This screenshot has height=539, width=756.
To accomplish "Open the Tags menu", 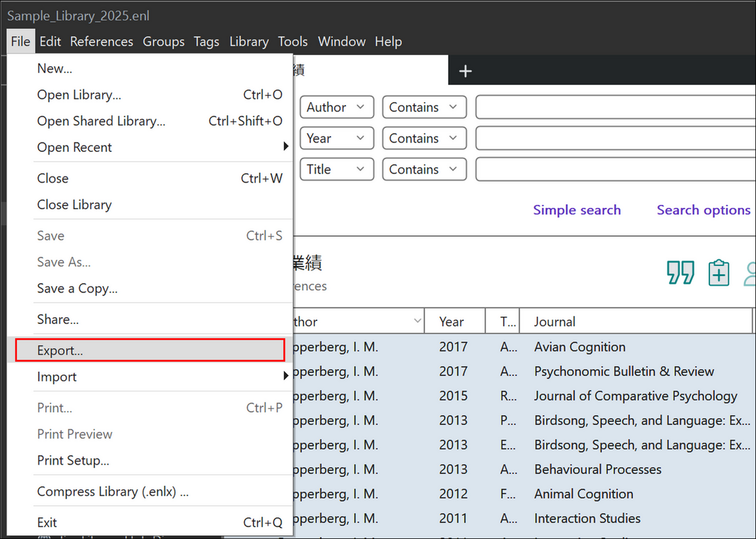I will coord(206,42).
